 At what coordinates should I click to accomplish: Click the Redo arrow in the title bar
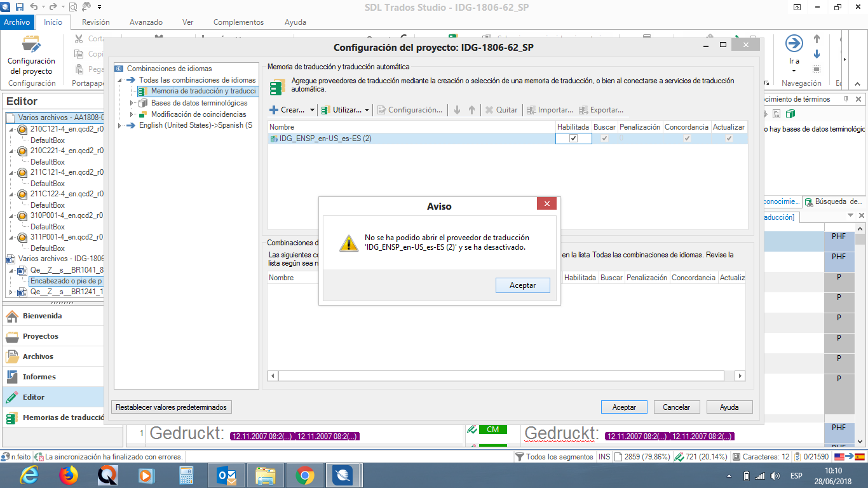point(55,7)
